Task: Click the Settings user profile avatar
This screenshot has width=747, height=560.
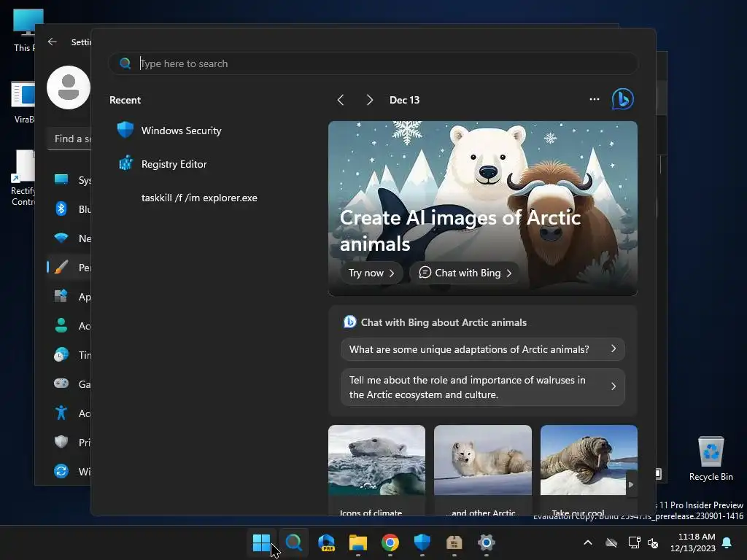Action: pos(68,87)
